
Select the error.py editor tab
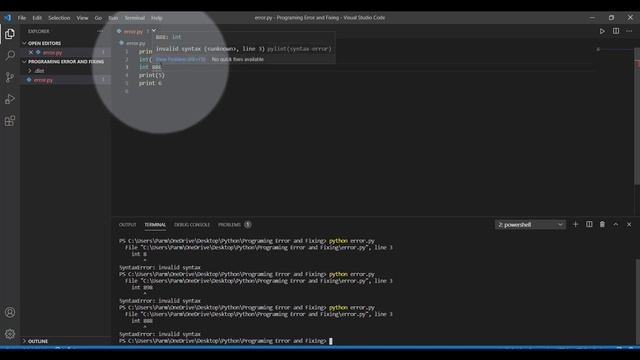point(133,31)
